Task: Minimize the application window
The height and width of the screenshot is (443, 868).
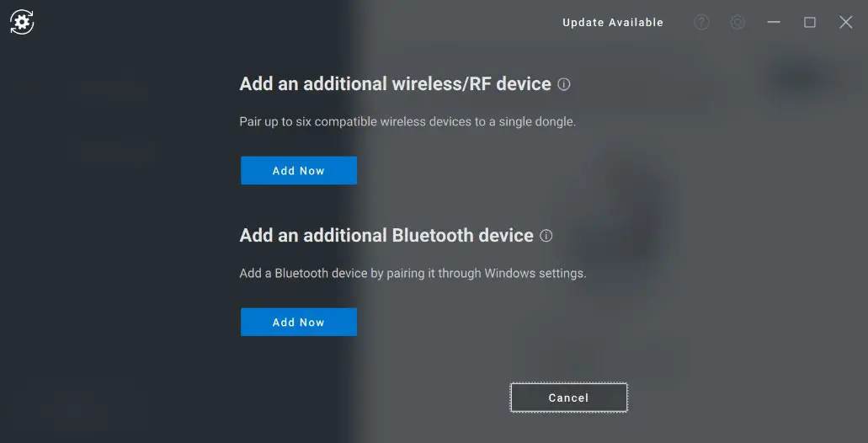Action: [x=774, y=23]
